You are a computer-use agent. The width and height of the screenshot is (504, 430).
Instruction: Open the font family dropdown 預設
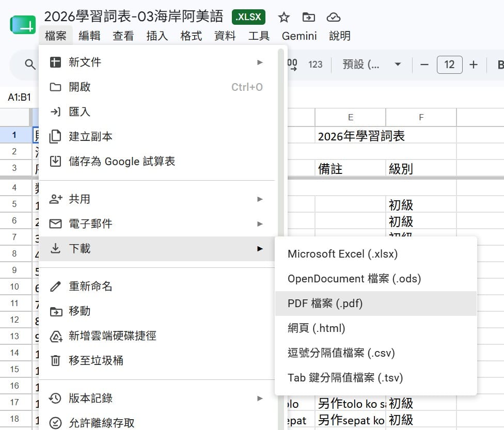(371, 65)
